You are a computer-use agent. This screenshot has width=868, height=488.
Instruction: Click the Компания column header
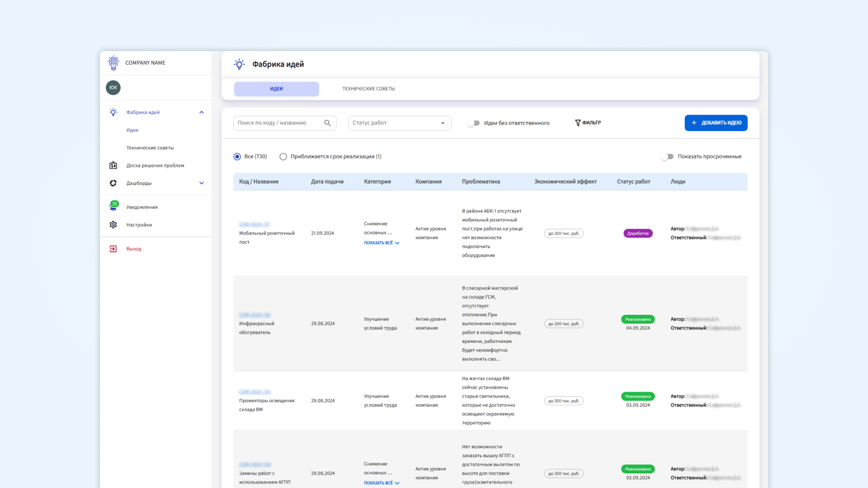tap(429, 182)
